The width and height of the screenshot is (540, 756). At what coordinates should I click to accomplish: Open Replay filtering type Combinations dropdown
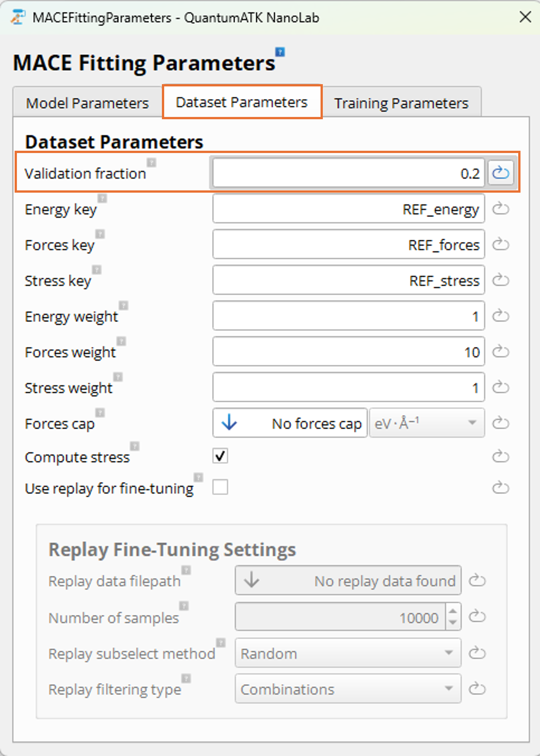click(348, 688)
